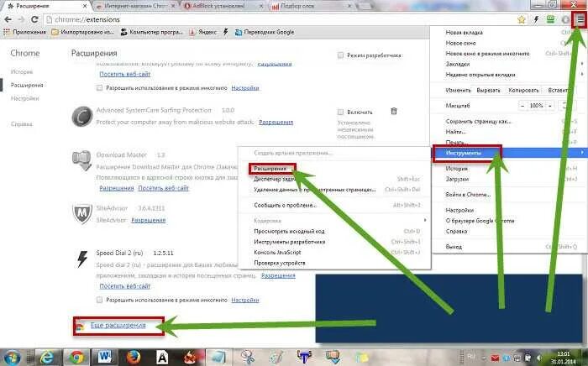Click the green extension icon in toolbar
Viewport: 588px width, 366px height.
(550, 19)
